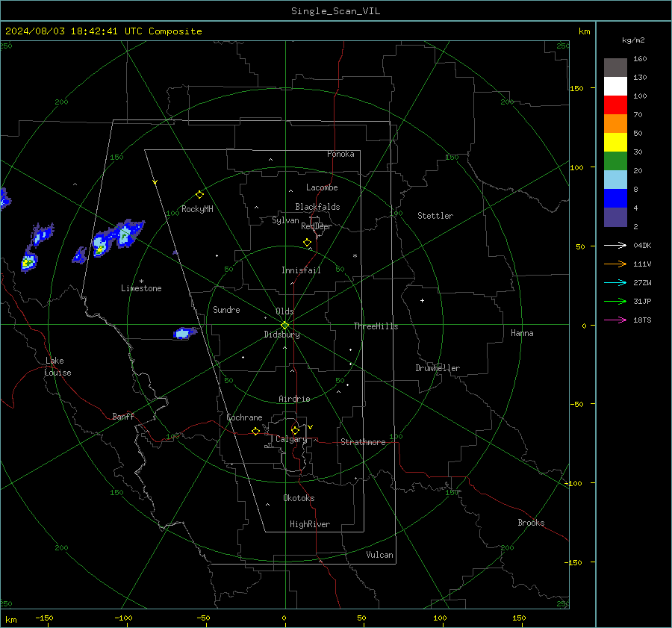Click the RockyMH label

(197, 209)
